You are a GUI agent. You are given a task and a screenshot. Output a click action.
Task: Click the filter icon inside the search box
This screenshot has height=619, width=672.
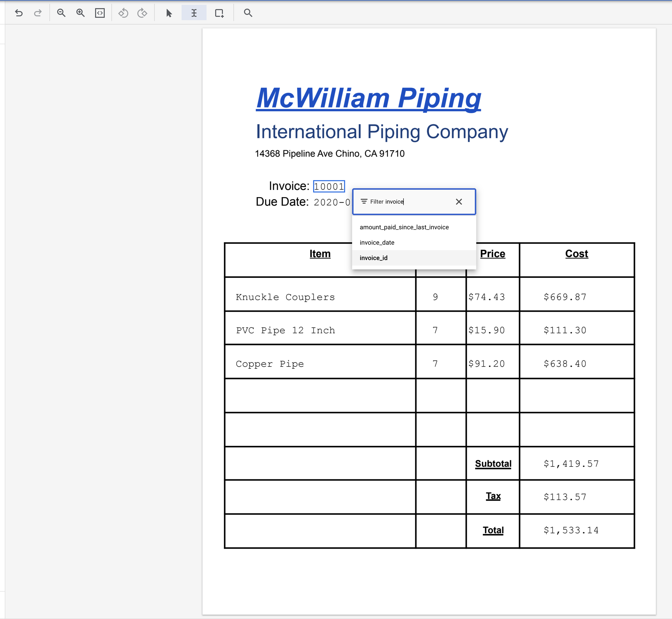tap(364, 201)
